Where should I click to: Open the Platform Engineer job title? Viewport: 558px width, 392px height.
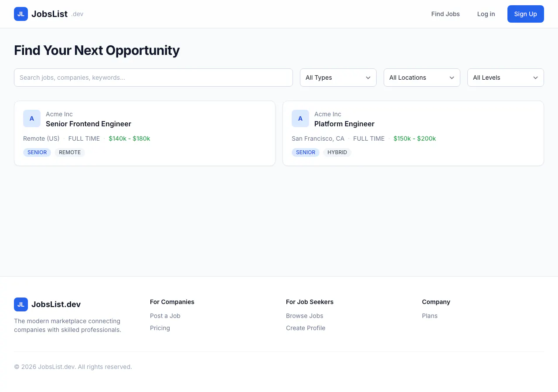pos(344,124)
